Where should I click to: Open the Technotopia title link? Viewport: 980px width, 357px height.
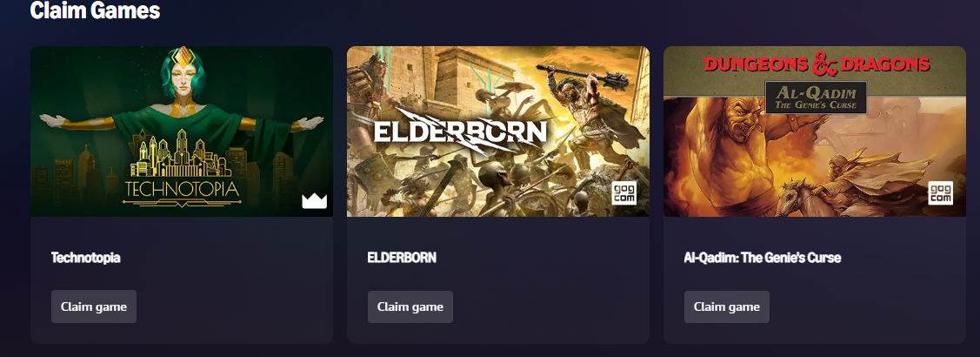(x=85, y=258)
